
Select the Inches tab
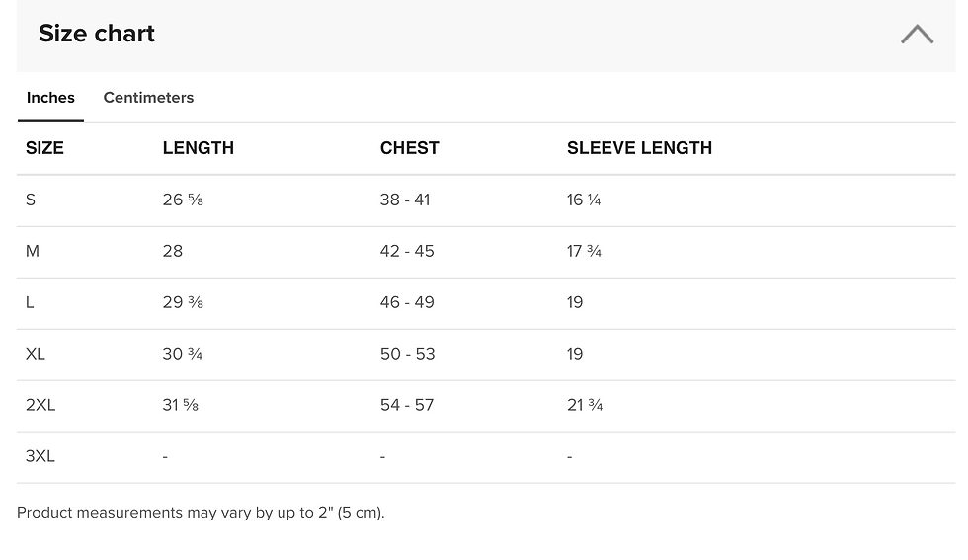50,98
